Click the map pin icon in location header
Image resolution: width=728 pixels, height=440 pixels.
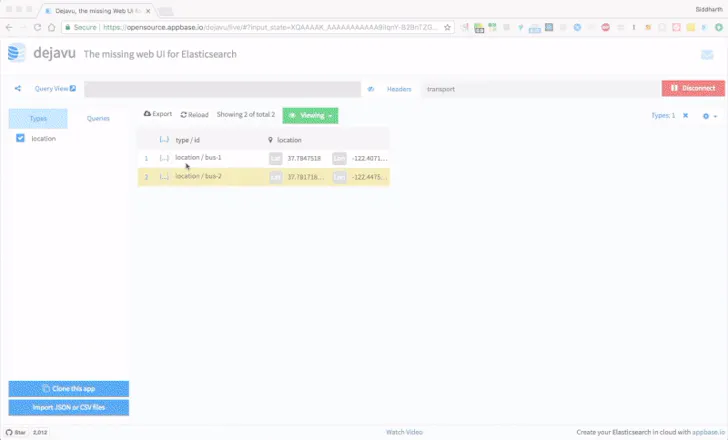(270, 140)
